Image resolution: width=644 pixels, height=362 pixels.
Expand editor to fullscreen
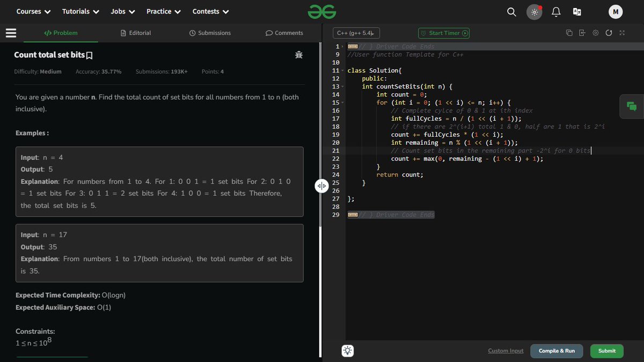pyautogui.click(x=622, y=33)
